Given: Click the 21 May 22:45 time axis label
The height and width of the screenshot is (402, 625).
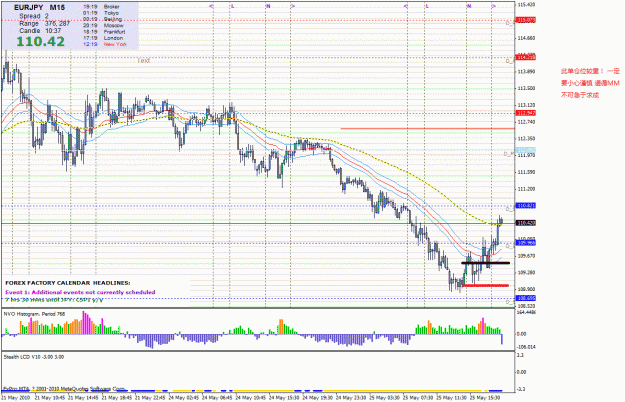Looking at the screenshot, I should click(150, 398).
